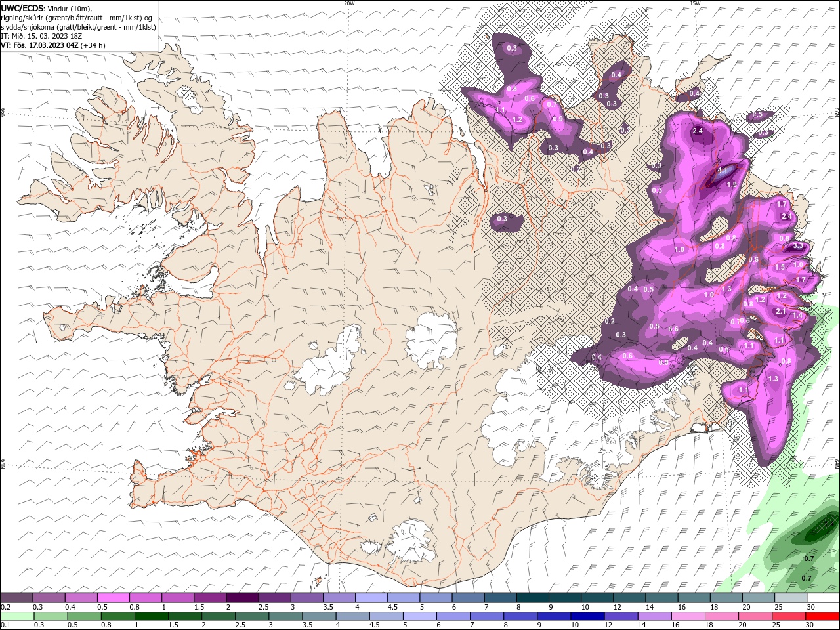The image size is (840, 630).
Task: Click the dark teal swatch between 8 and 9 in top legend
Action: point(532,598)
